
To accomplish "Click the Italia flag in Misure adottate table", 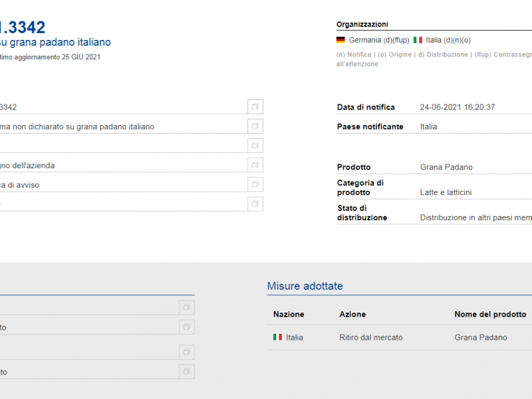I will point(277,337).
